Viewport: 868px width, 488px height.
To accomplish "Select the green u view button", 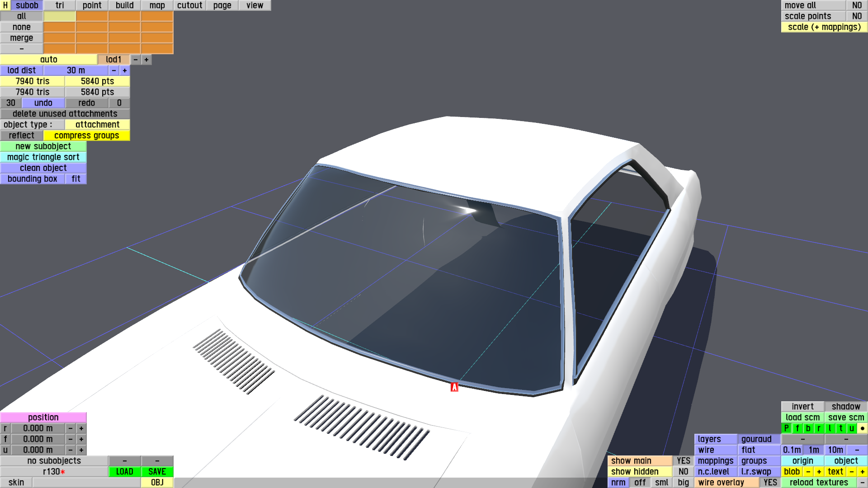I will [x=851, y=428].
